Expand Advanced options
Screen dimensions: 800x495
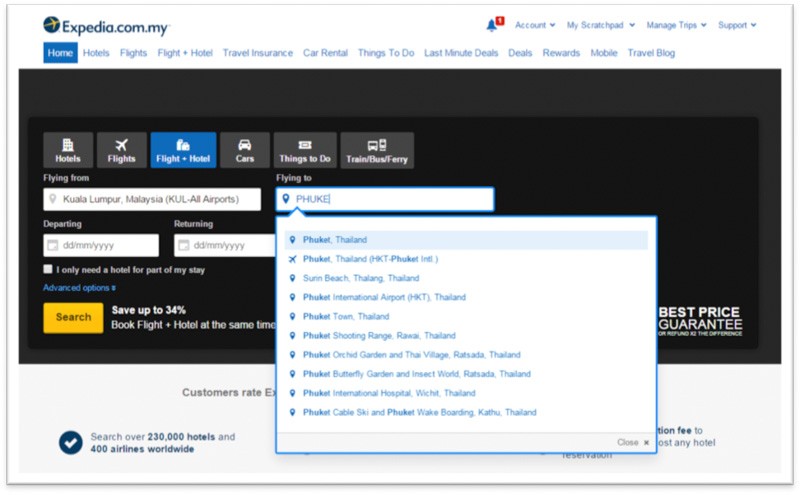click(79, 288)
